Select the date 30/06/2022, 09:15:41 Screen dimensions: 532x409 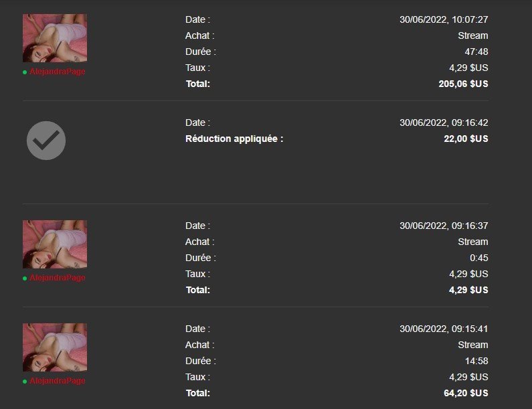pyautogui.click(x=444, y=329)
